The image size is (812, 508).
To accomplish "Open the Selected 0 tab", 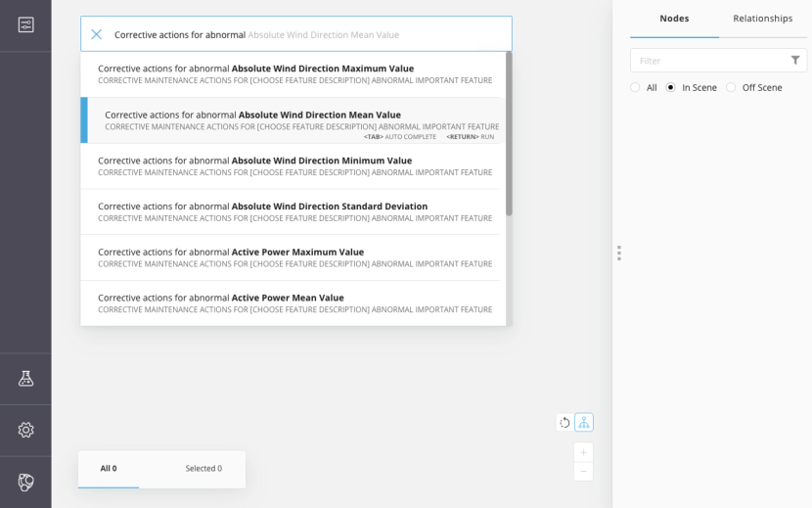I will 203,469.
